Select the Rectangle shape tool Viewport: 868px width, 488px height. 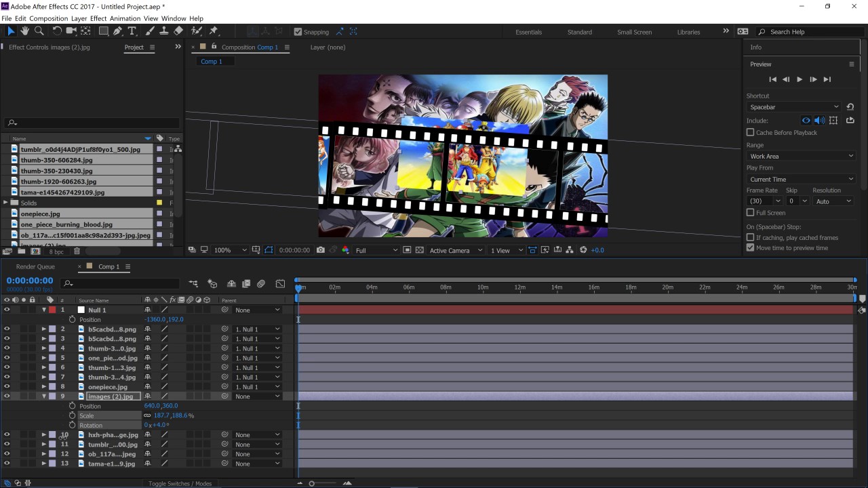click(104, 31)
